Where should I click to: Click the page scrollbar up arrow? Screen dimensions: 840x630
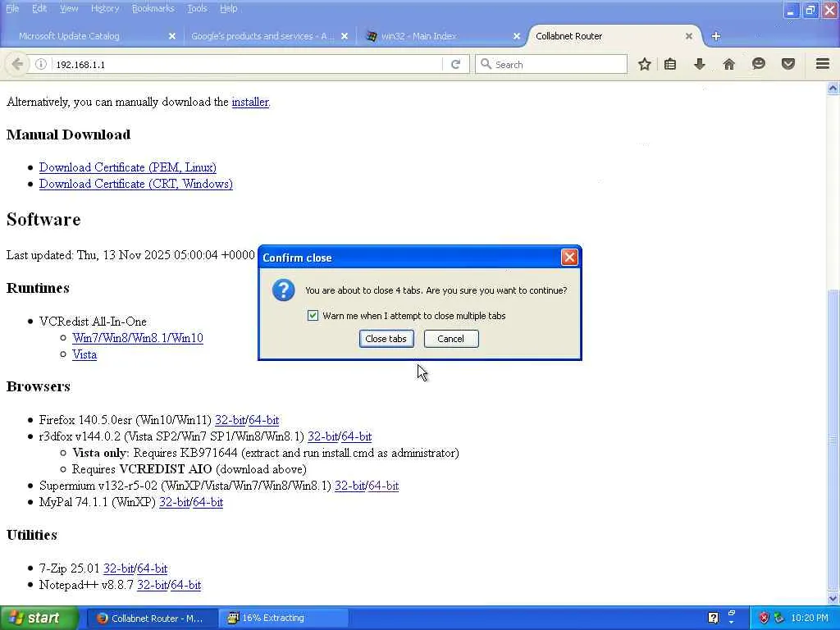[x=833, y=88]
